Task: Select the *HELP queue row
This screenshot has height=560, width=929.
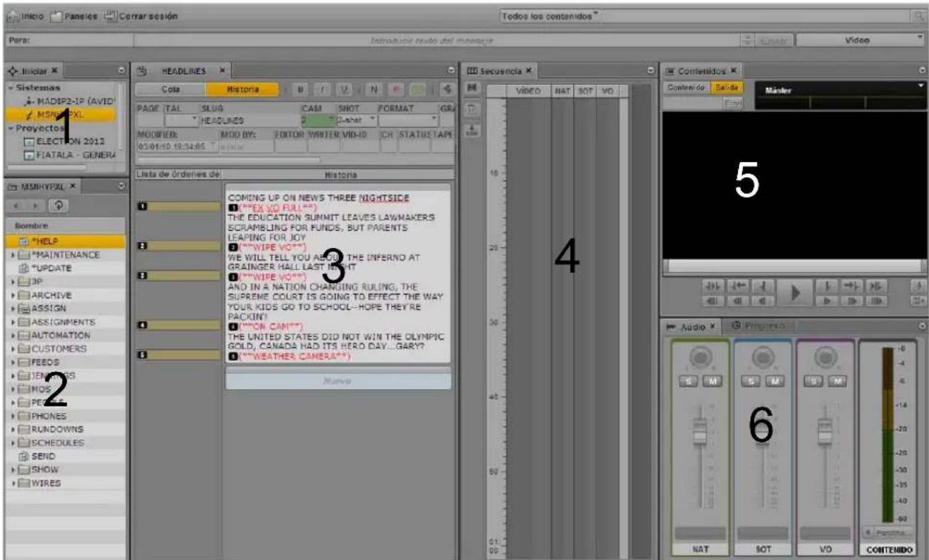Action: pos(64,242)
